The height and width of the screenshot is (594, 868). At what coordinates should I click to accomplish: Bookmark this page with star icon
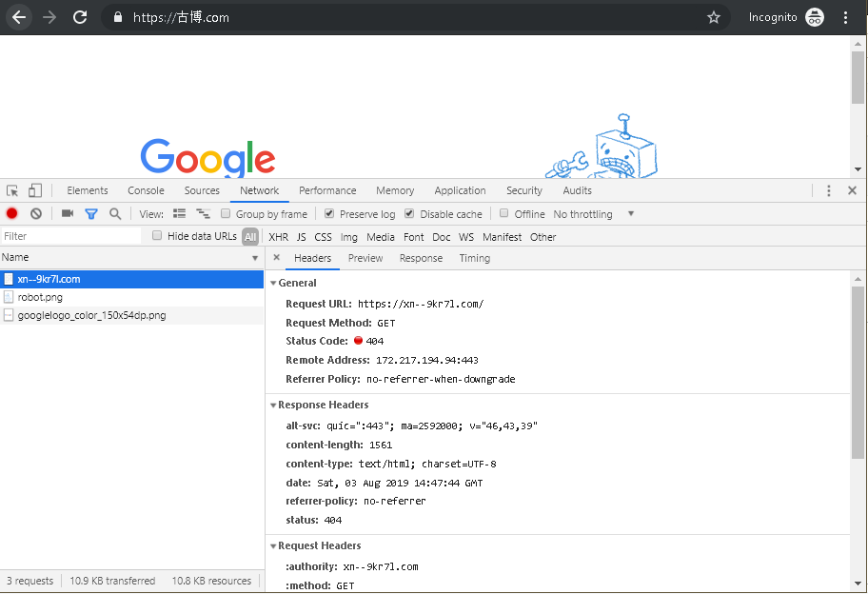(x=714, y=17)
